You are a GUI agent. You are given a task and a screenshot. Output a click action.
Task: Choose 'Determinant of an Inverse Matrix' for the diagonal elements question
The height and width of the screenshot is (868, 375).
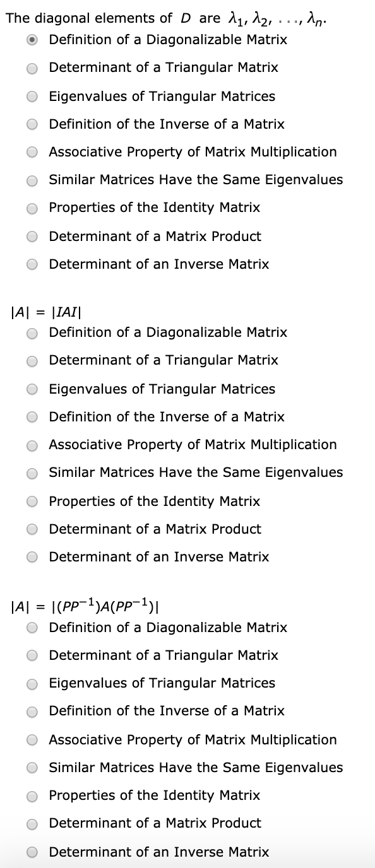[x=32, y=264]
